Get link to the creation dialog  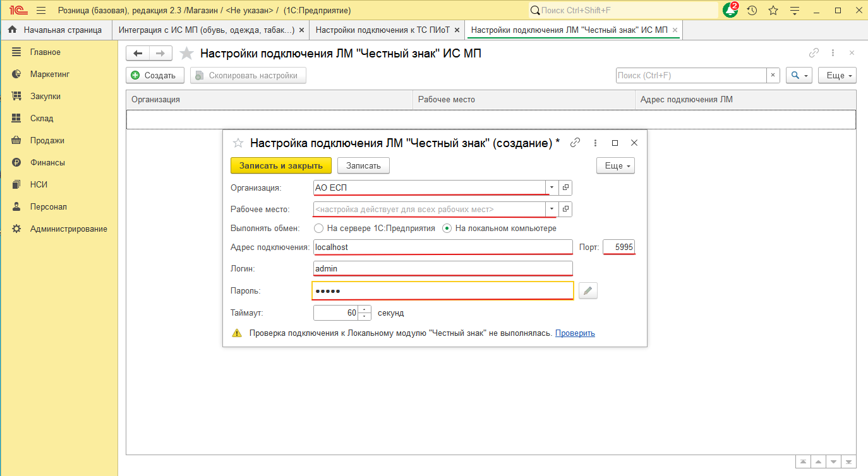pos(575,143)
